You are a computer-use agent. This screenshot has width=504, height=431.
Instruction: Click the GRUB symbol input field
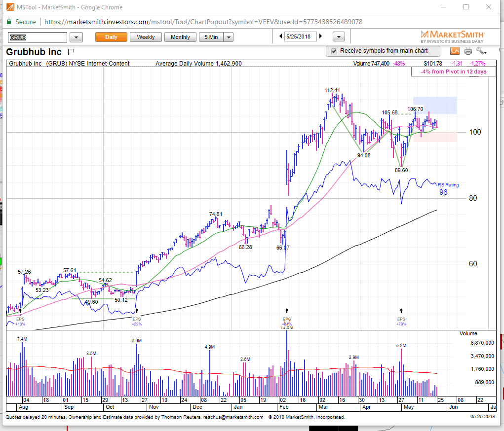(x=38, y=37)
